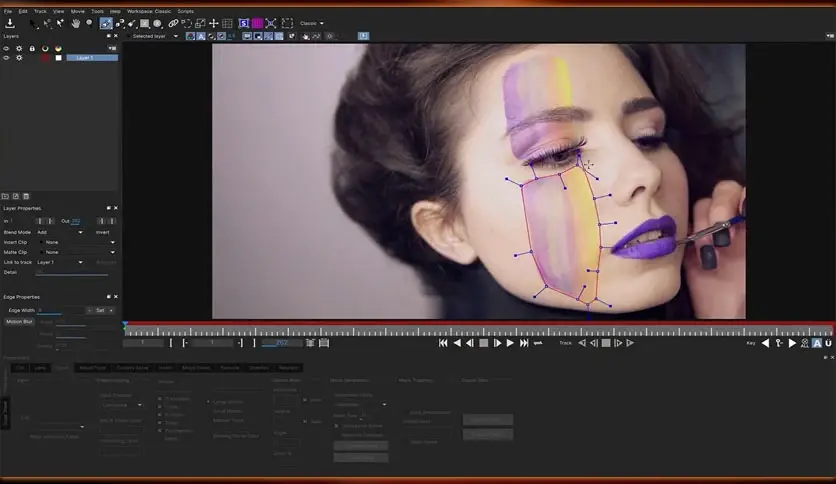This screenshot has width=836, height=484.
Task: Open the Tools menu
Action: click(x=97, y=11)
